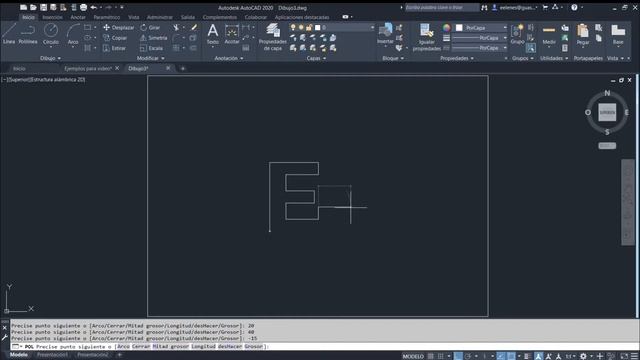The height and width of the screenshot is (360, 640).
Task: Open the lineweight PorCapa dropdown
Action: (479, 38)
